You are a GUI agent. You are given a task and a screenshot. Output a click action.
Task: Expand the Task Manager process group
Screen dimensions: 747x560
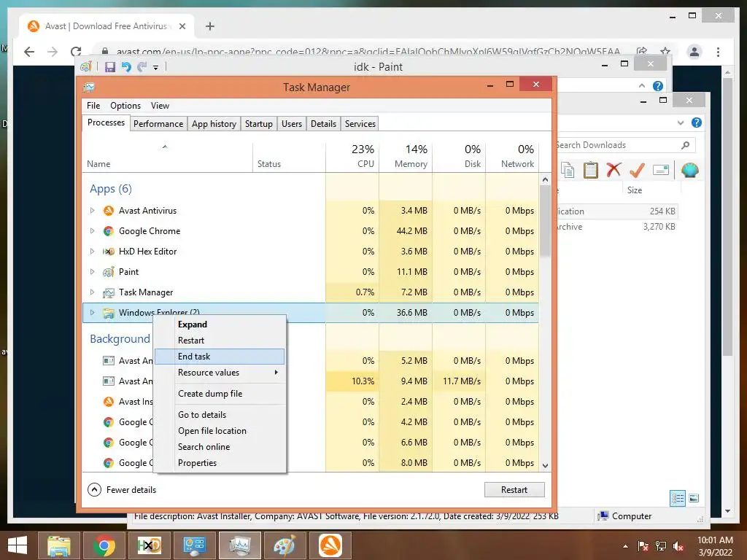pyautogui.click(x=93, y=292)
